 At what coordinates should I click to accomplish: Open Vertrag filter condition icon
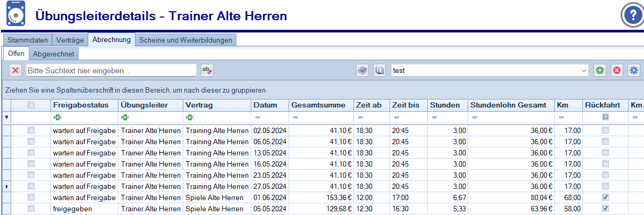point(190,117)
